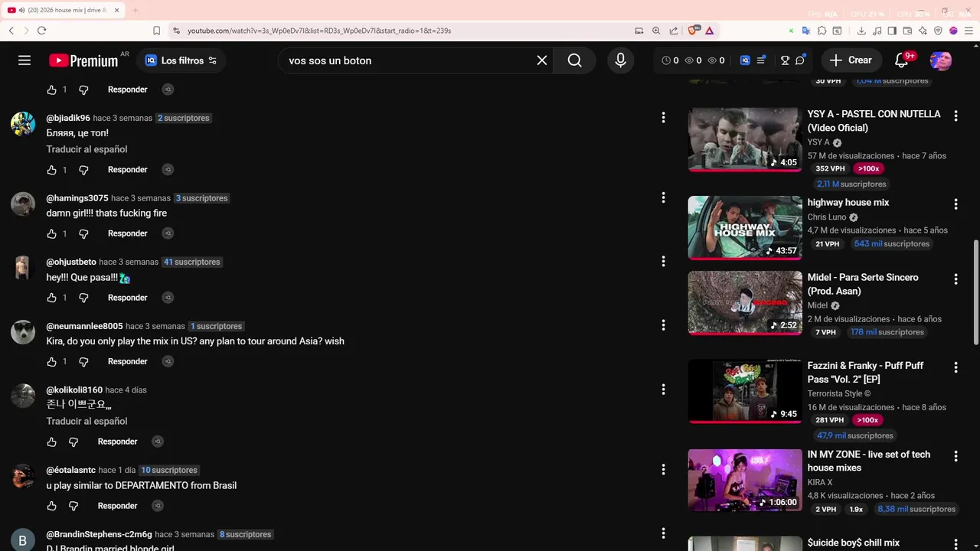Clear the search query with X
The width and height of the screenshot is (980, 551).
coord(542,60)
